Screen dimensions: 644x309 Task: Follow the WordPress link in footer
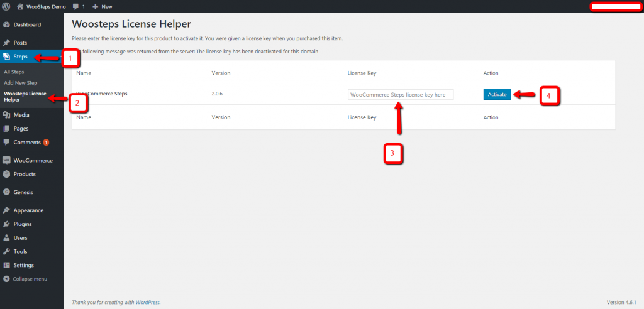pyautogui.click(x=147, y=303)
